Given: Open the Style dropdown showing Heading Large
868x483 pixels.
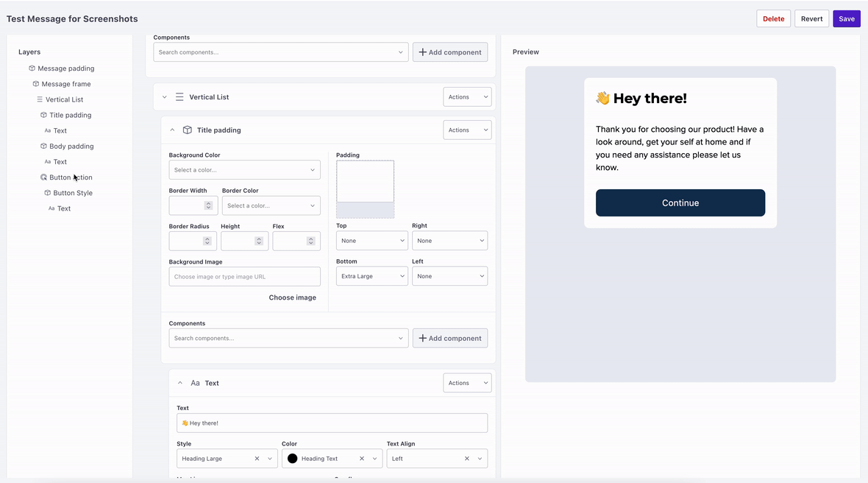Looking at the screenshot, I should [x=227, y=459].
